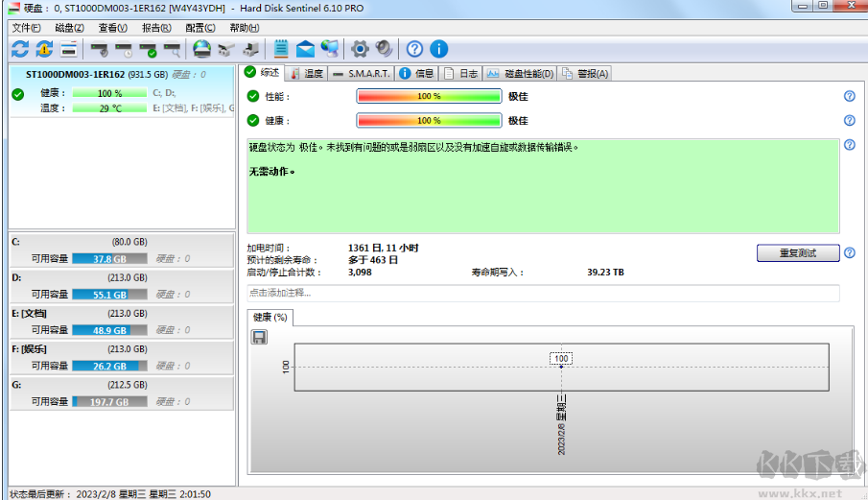Open the 查看(V) menu

coord(113,28)
